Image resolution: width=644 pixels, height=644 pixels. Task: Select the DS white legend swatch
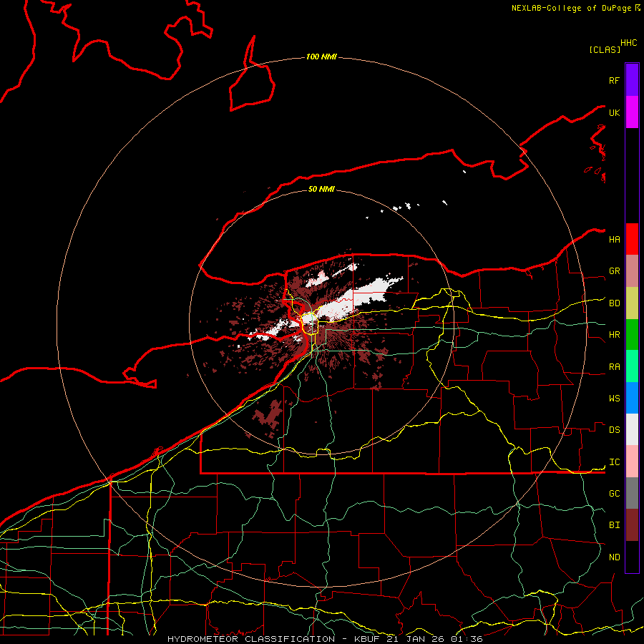click(x=632, y=429)
